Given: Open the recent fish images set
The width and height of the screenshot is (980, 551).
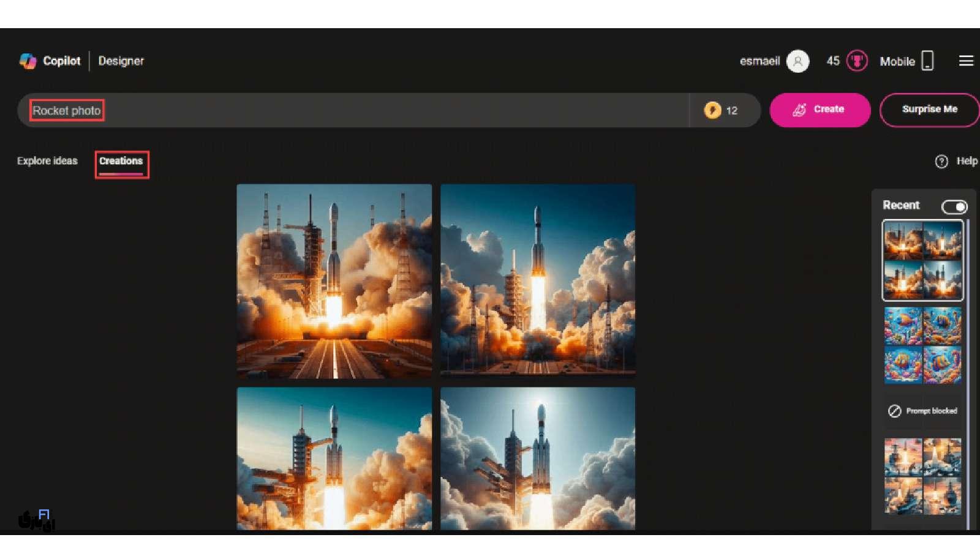Looking at the screenshot, I should click(x=922, y=345).
